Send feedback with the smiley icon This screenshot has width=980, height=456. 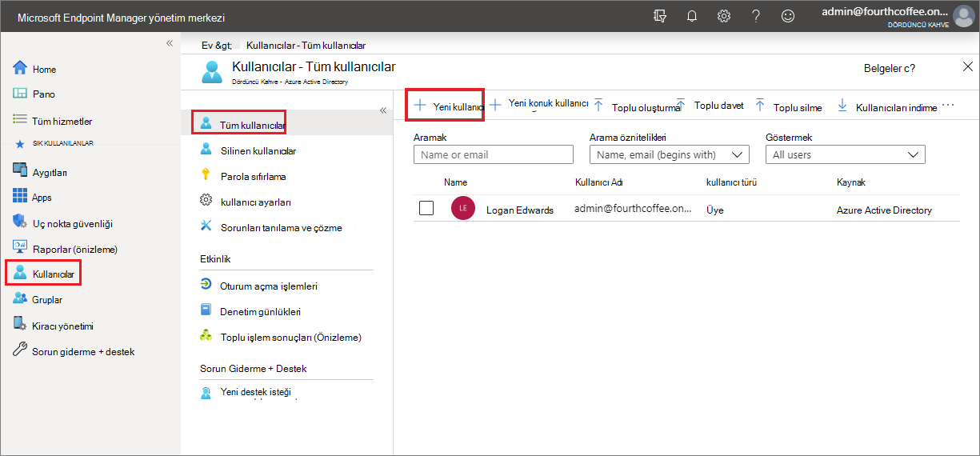(788, 16)
